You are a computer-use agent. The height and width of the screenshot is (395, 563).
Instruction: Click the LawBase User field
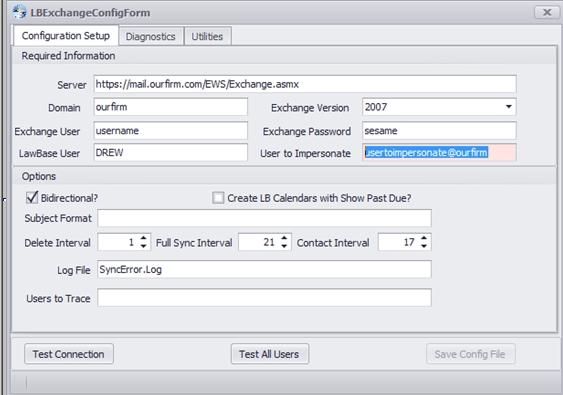click(x=171, y=153)
